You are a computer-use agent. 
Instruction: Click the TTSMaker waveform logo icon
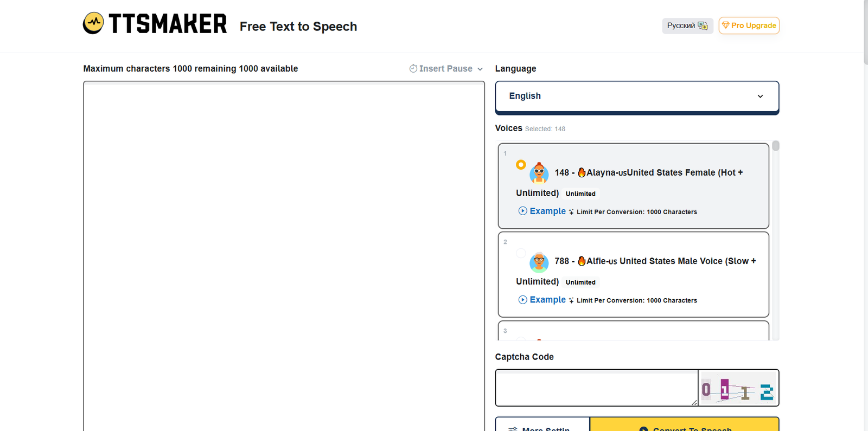pyautogui.click(x=93, y=23)
